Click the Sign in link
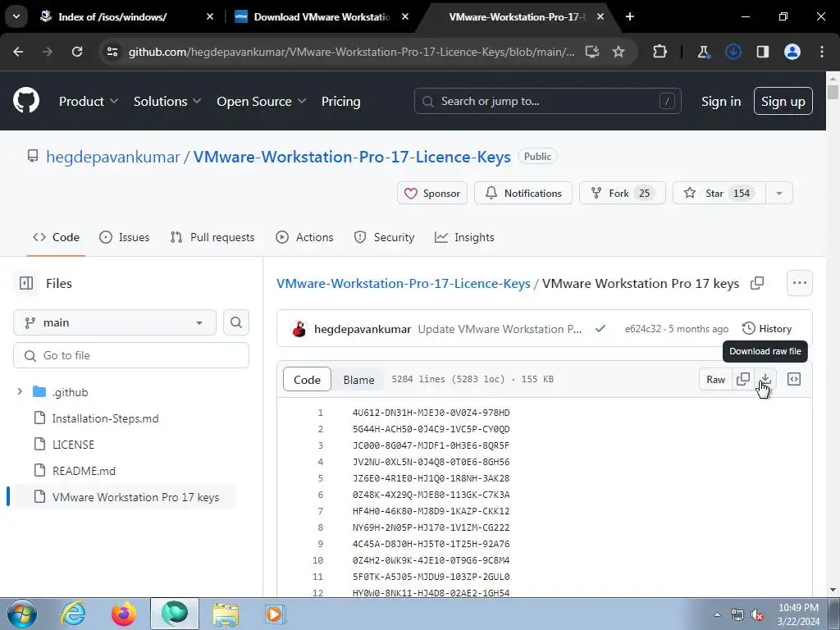The image size is (840, 630). click(x=721, y=101)
